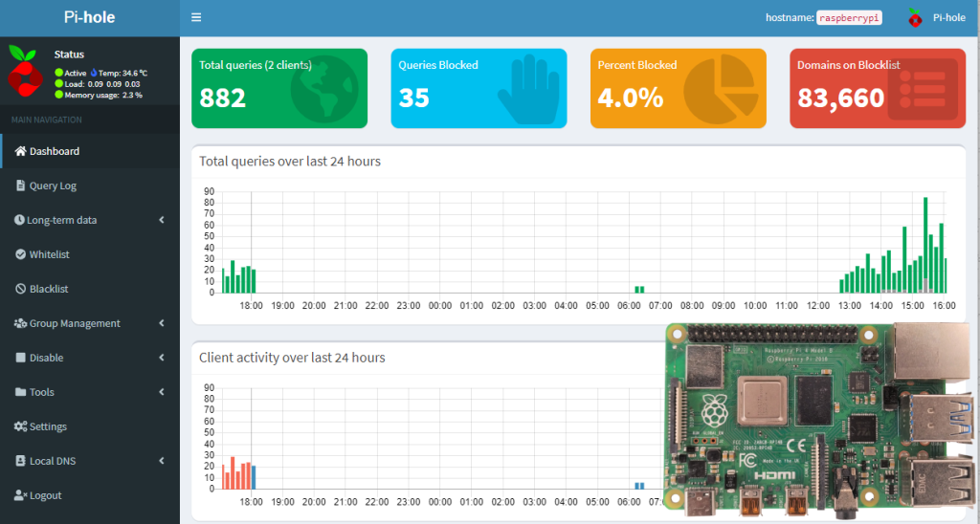Expand the Local DNS chevron
The image size is (980, 524).
(162, 461)
